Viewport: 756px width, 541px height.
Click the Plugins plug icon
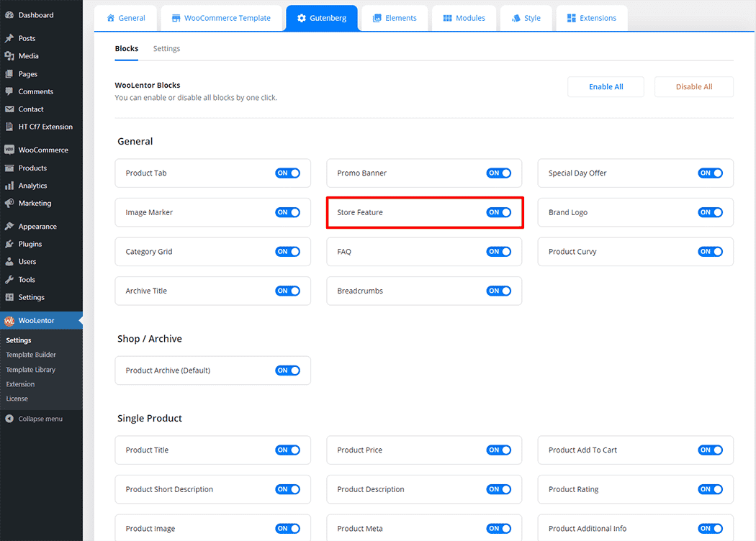(x=9, y=244)
